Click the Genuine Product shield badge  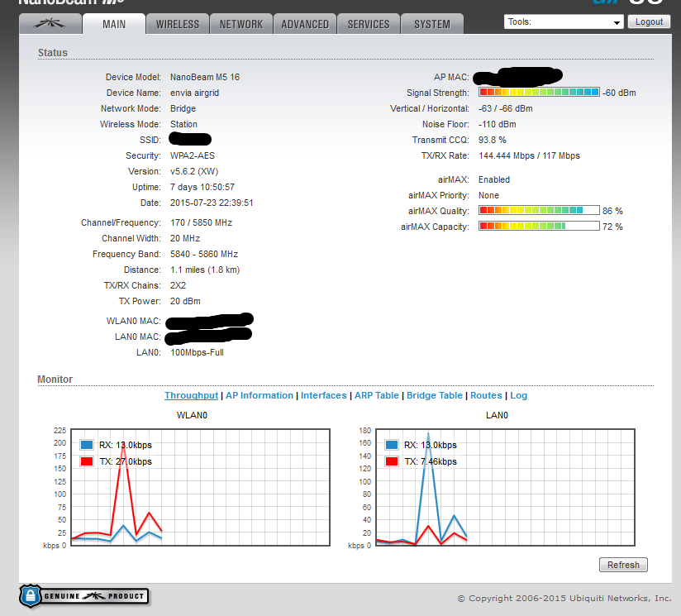pyautogui.click(x=83, y=596)
